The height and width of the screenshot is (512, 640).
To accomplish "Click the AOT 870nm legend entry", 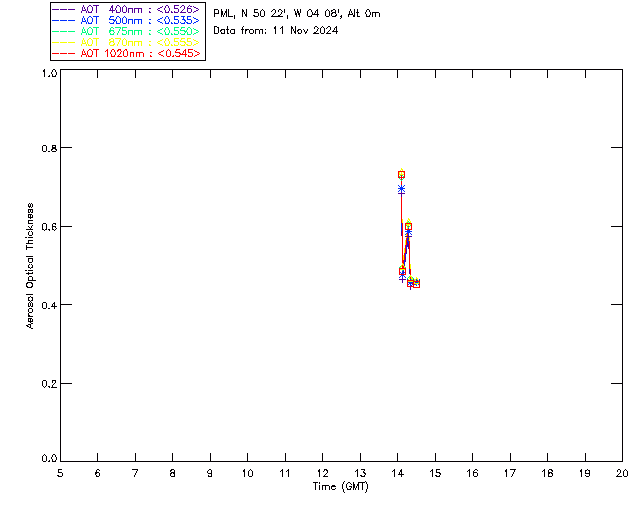I will coord(127,42).
